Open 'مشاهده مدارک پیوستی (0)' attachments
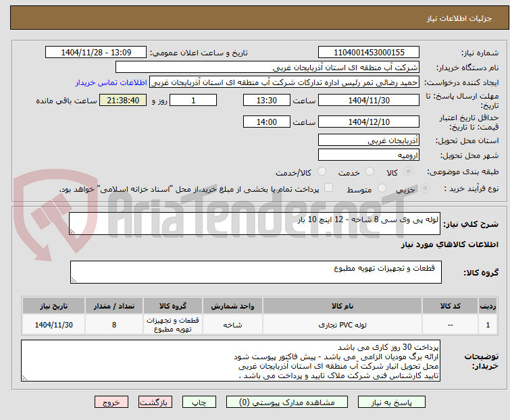 coord(287,402)
